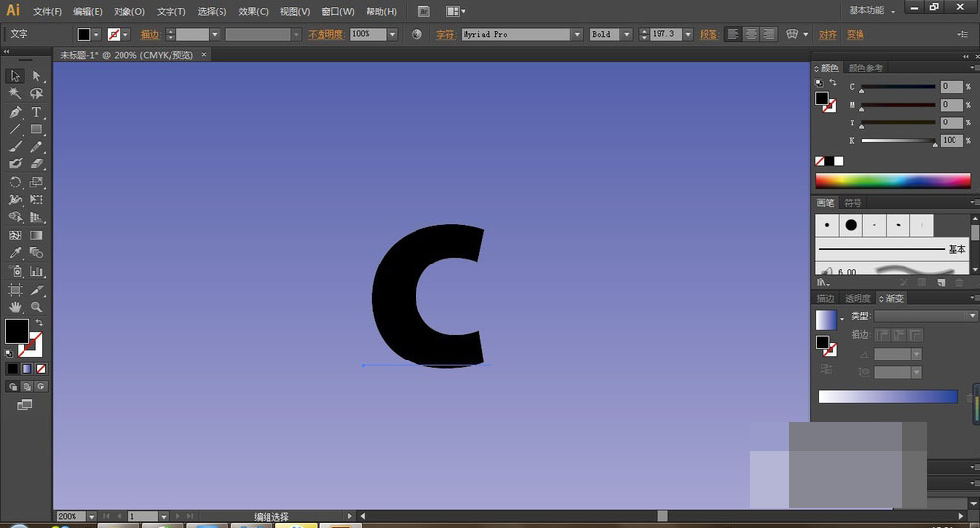980x528 pixels.
Task: Click the gradient slider bar
Action: coord(888,396)
